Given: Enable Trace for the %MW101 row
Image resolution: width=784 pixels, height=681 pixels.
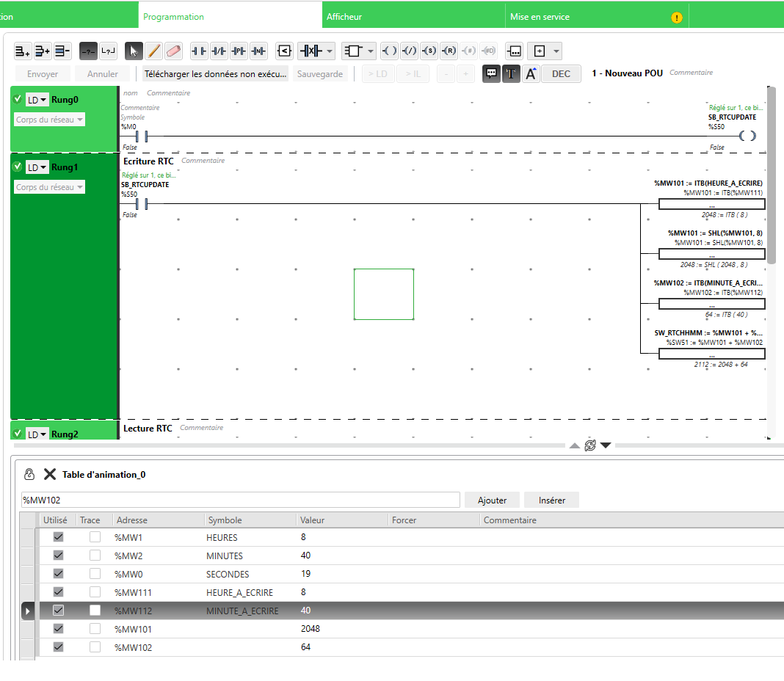Looking at the screenshot, I should pyautogui.click(x=95, y=629).
